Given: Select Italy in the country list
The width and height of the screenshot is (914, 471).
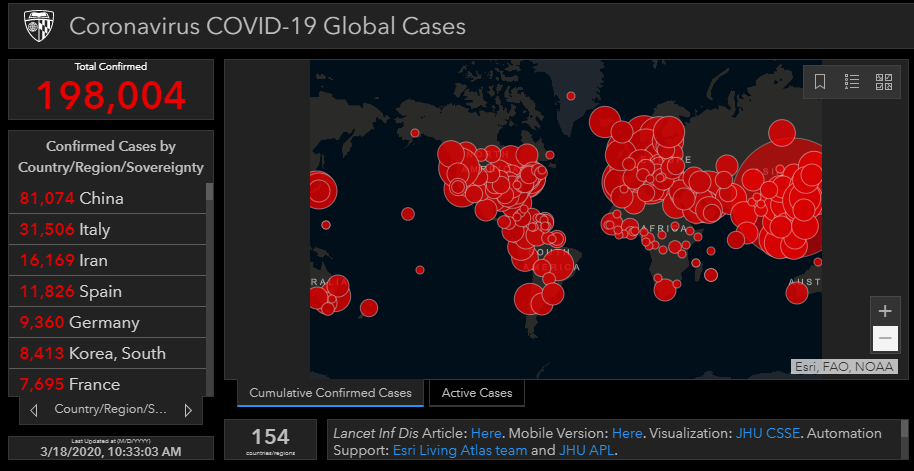Looking at the screenshot, I should pyautogui.click(x=65, y=229).
